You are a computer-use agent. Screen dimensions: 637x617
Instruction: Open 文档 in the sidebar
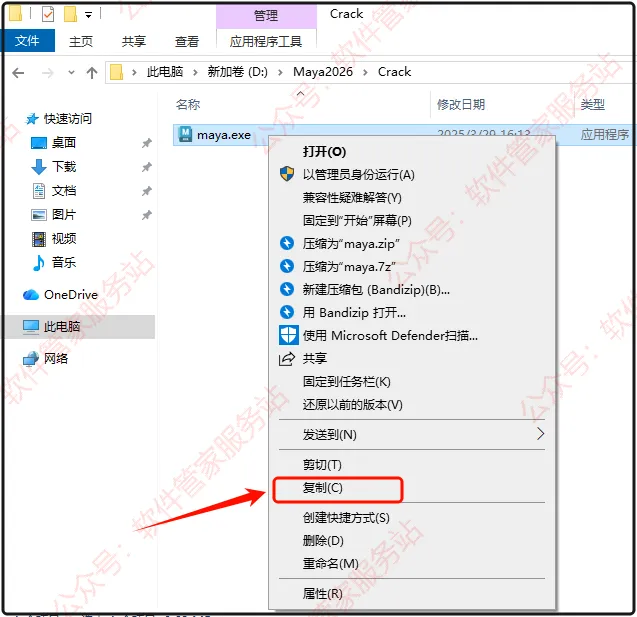coord(63,191)
